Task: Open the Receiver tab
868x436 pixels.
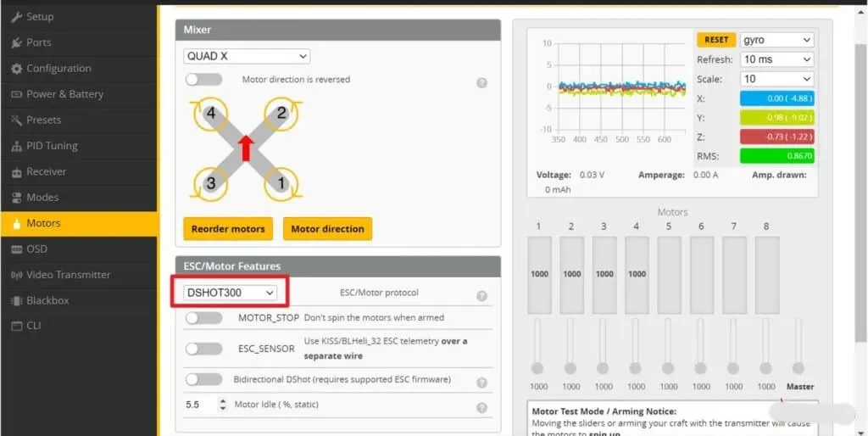Action: point(79,171)
